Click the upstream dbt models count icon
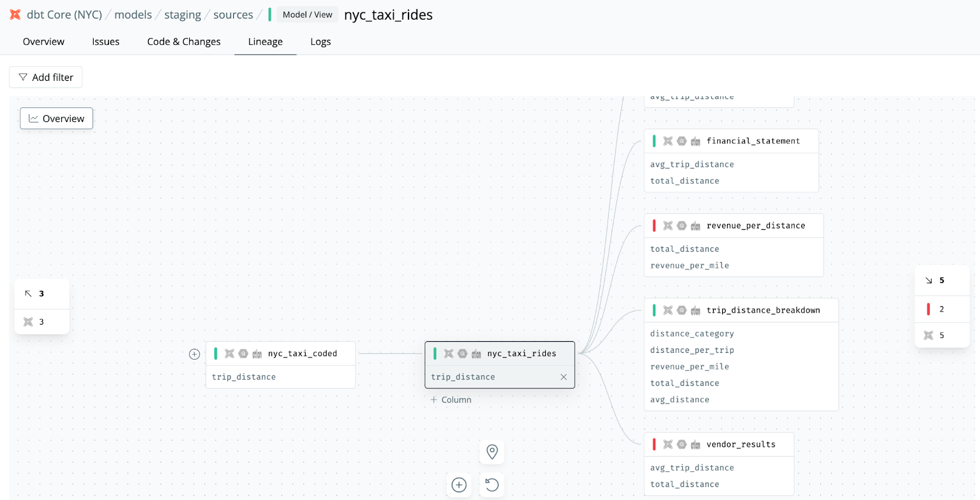Image resolution: width=980 pixels, height=500 pixels. tap(28, 322)
